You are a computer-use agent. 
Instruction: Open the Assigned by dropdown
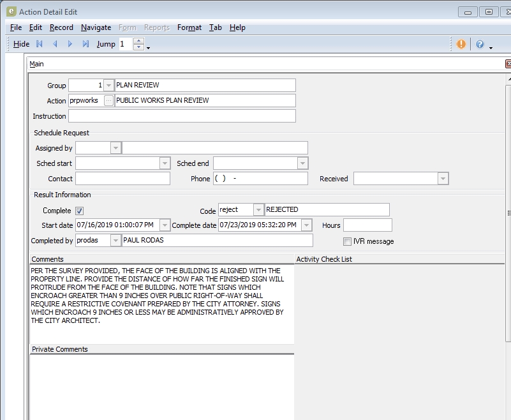point(115,148)
